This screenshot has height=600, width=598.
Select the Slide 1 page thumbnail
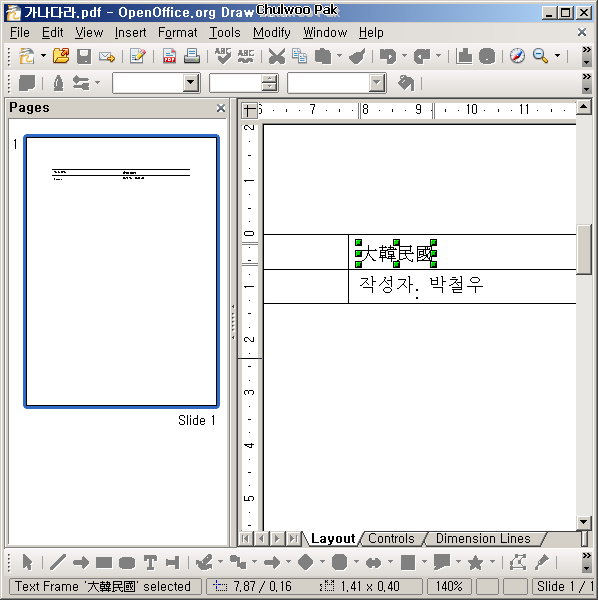point(122,271)
